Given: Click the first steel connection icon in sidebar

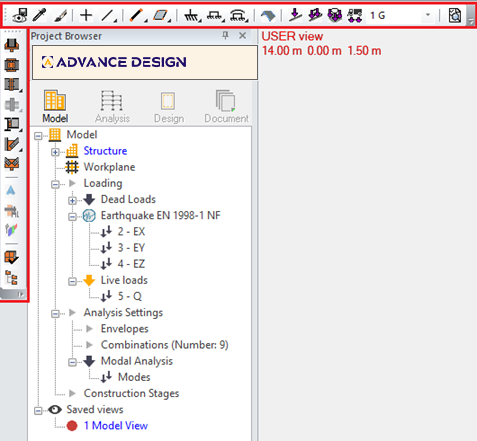Looking at the screenshot, I should click(11, 45).
